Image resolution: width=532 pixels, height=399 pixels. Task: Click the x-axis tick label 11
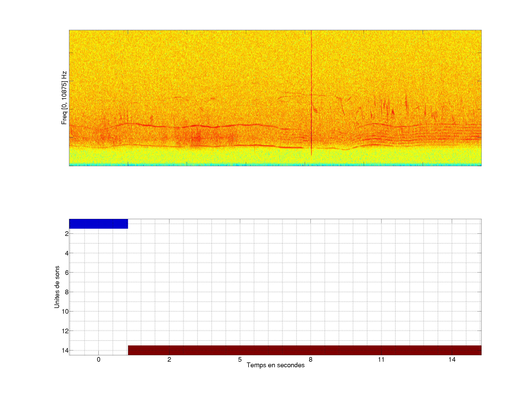pyautogui.click(x=381, y=359)
